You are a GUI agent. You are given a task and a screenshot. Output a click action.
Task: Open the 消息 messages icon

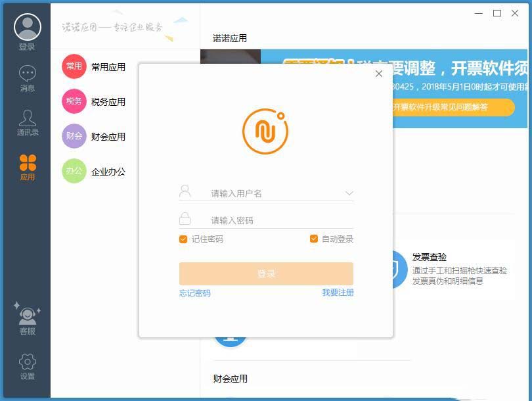[x=27, y=74]
